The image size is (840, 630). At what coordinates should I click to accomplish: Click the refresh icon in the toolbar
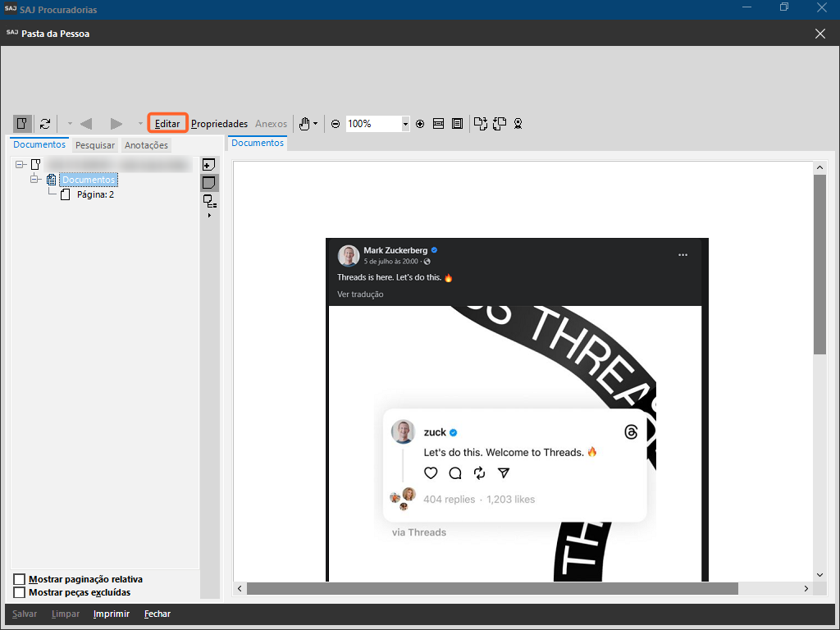(45, 124)
